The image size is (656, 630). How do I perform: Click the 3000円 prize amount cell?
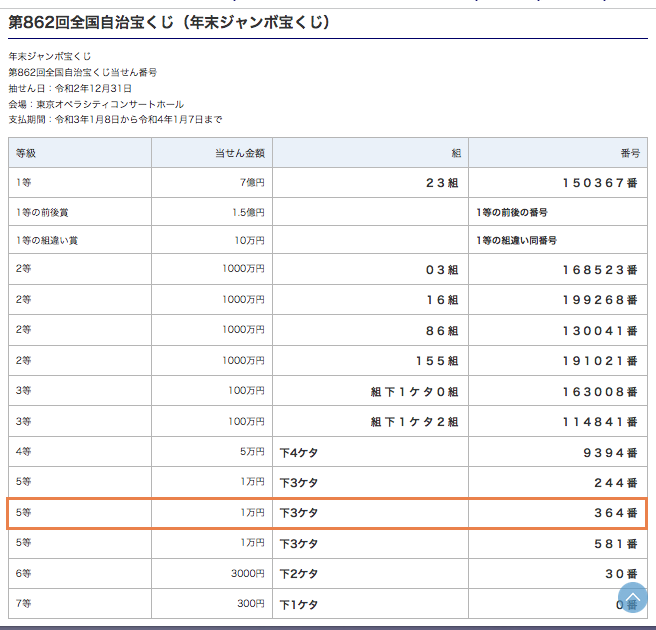click(212, 574)
